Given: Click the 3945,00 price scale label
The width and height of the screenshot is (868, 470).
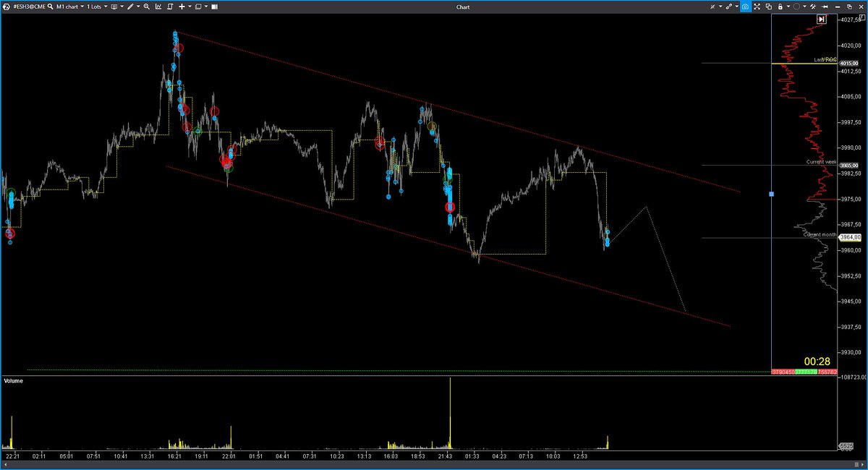Looking at the screenshot, I should click(x=851, y=301).
